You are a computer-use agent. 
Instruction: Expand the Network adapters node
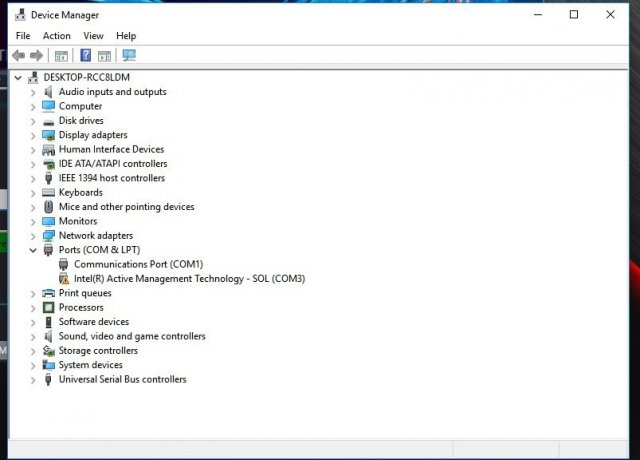pos(33,236)
